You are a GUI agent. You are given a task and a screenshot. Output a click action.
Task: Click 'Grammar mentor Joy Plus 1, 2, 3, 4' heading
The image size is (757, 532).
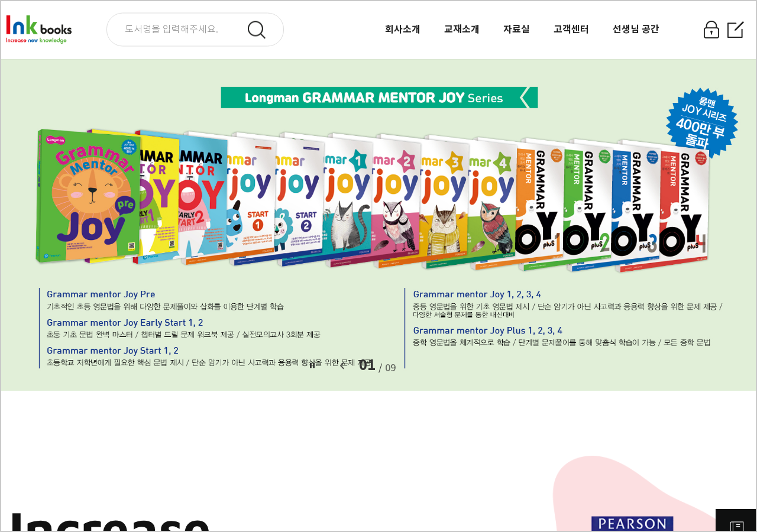tap(488, 330)
